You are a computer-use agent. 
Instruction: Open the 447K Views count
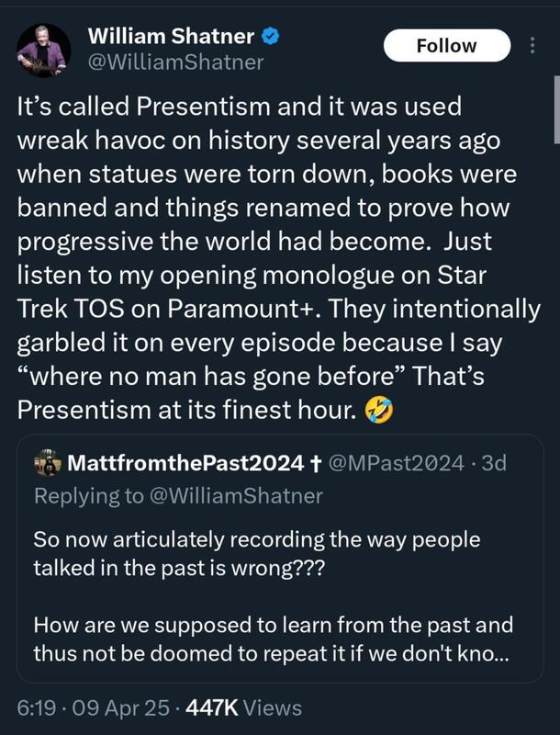(242, 707)
